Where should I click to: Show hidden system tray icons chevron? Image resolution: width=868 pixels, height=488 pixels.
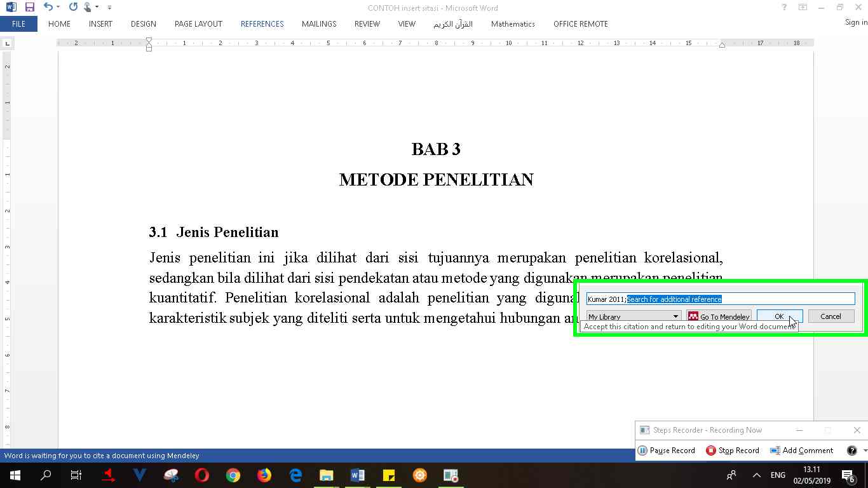[x=757, y=475]
